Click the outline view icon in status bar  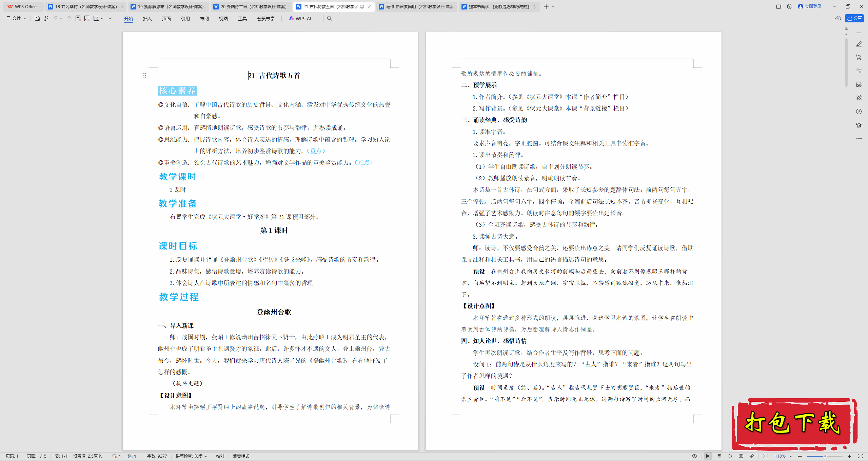click(x=719, y=456)
